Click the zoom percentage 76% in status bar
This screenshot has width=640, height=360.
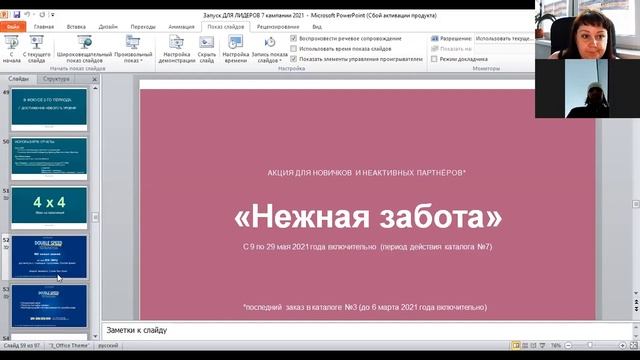[x=556, y=346]
